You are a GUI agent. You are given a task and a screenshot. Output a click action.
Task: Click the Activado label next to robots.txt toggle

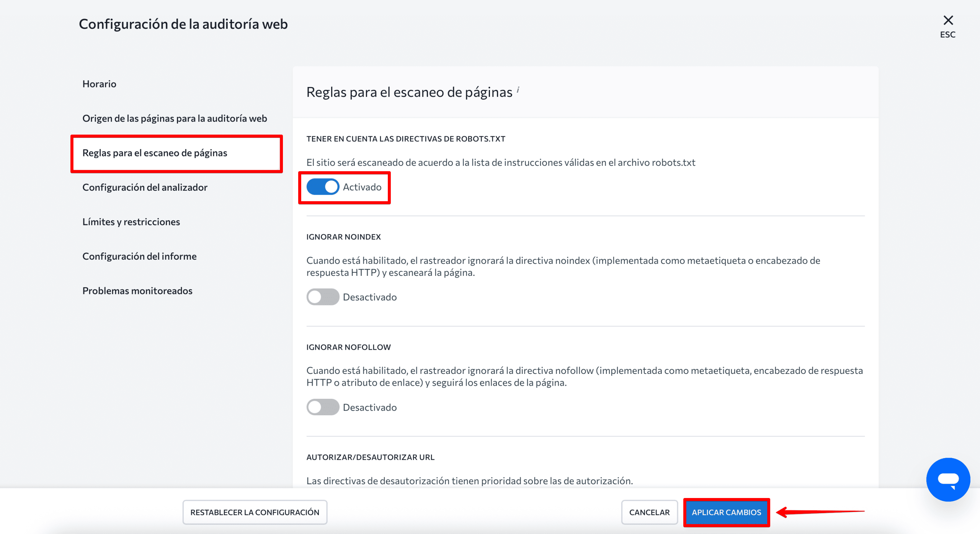pos(362,187)
